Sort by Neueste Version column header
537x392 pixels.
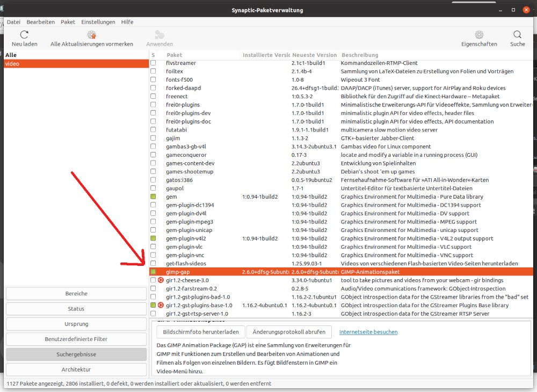pos(314,55)
